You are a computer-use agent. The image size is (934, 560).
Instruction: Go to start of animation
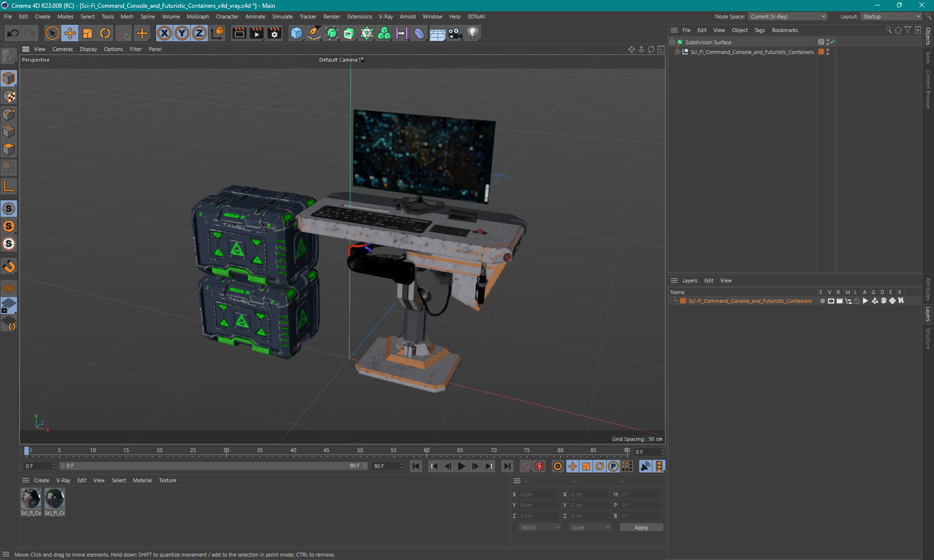pos(416,466)
